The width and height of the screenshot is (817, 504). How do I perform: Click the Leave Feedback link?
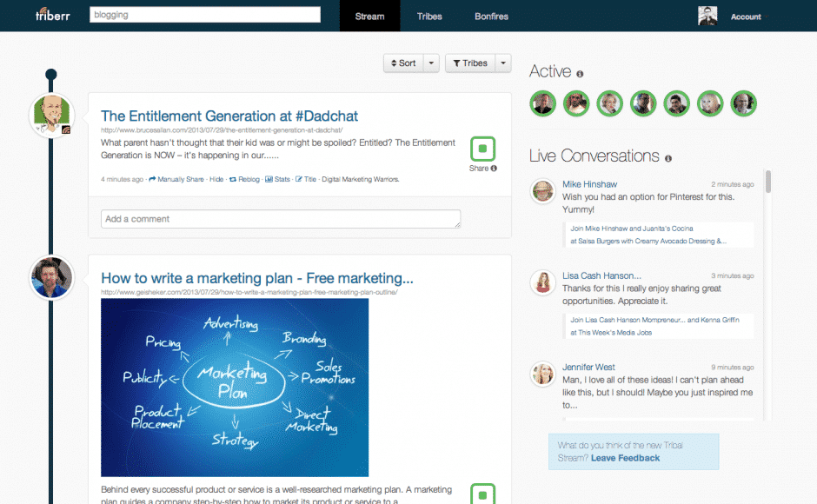[x=626, y=458]
